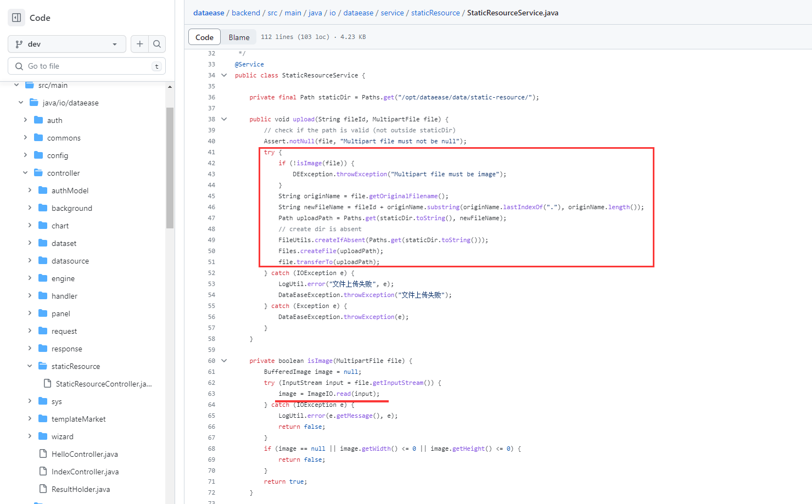Viewport: 812px width, 504px height.
Task: Click the dataset folder icon
Action: click(43, 243)
